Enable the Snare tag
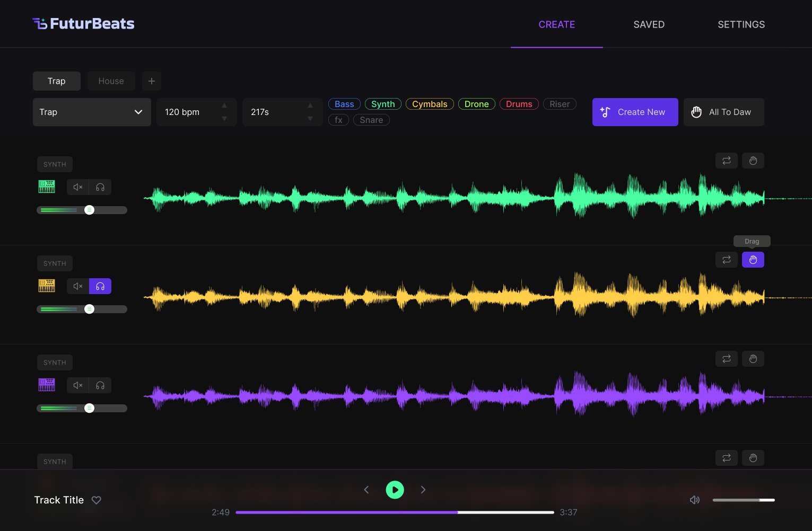This screenshot has width=812, height=531. point(371,120)
